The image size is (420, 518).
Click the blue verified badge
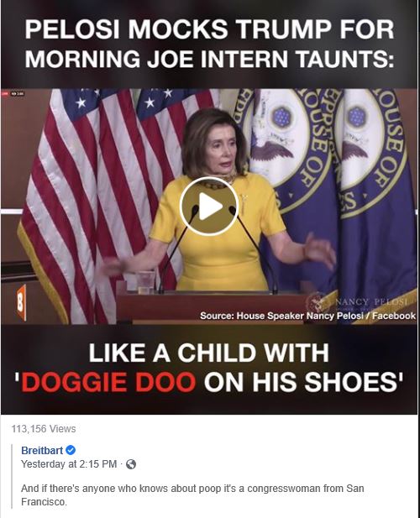click(71, 450)
